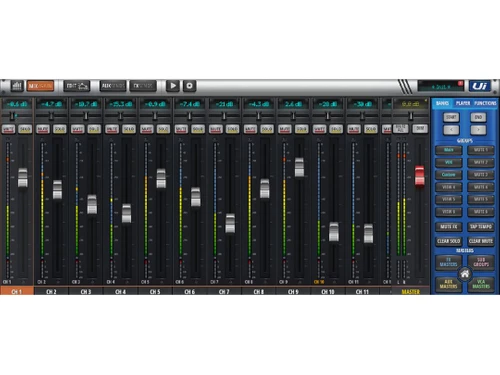Open the PLAYER tab
The image size is (500, 375).
[x=463, y=103]
